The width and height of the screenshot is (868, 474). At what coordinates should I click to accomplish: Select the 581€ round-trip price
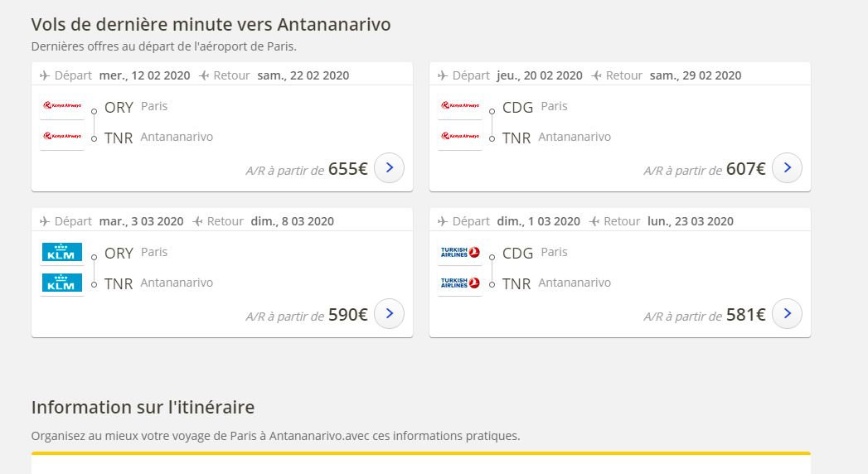tap(745, 315)
